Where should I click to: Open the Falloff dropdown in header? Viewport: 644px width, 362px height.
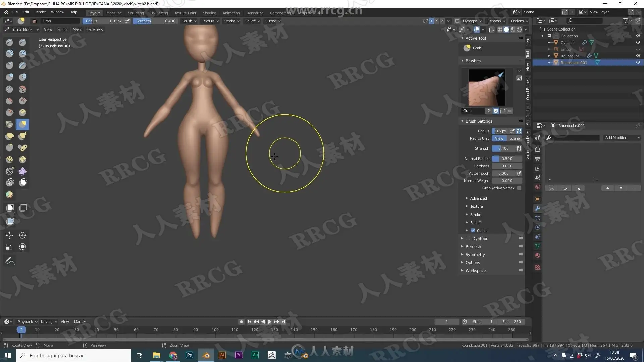tap(252, 21)
